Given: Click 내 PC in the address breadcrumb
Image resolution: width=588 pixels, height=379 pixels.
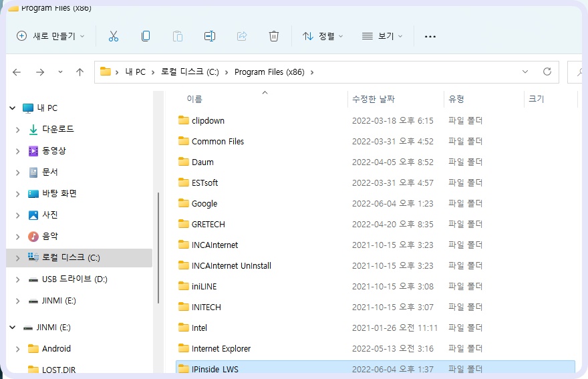Looking at the screenshot, I should (x=136, y=72).
